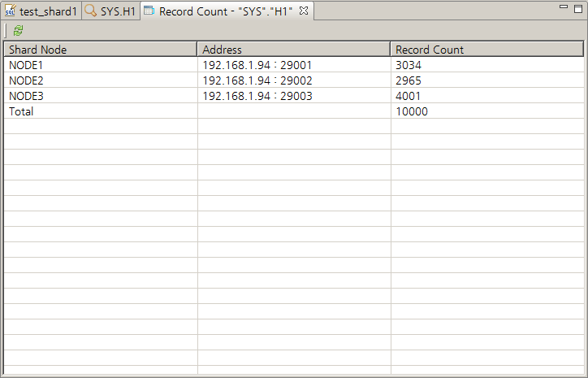
Task: Select the NODE2 shard node row
Action: 27,80
